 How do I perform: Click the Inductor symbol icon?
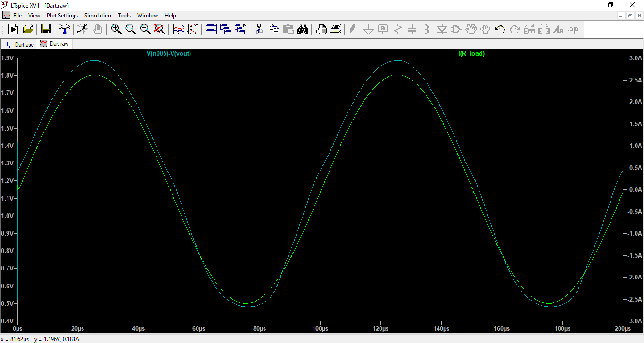(427, 29)
